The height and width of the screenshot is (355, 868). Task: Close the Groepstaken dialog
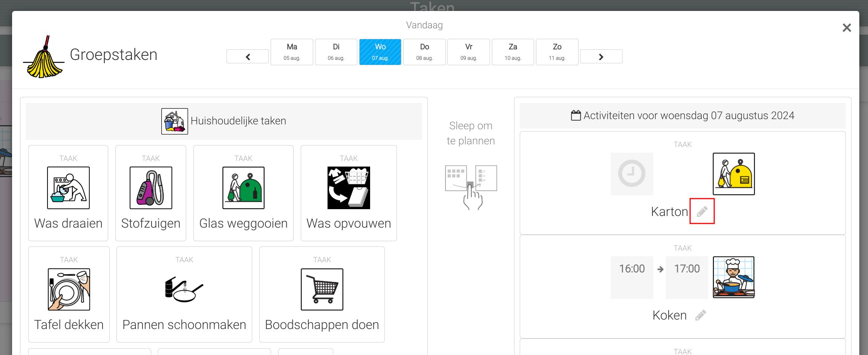pos(847,28)
